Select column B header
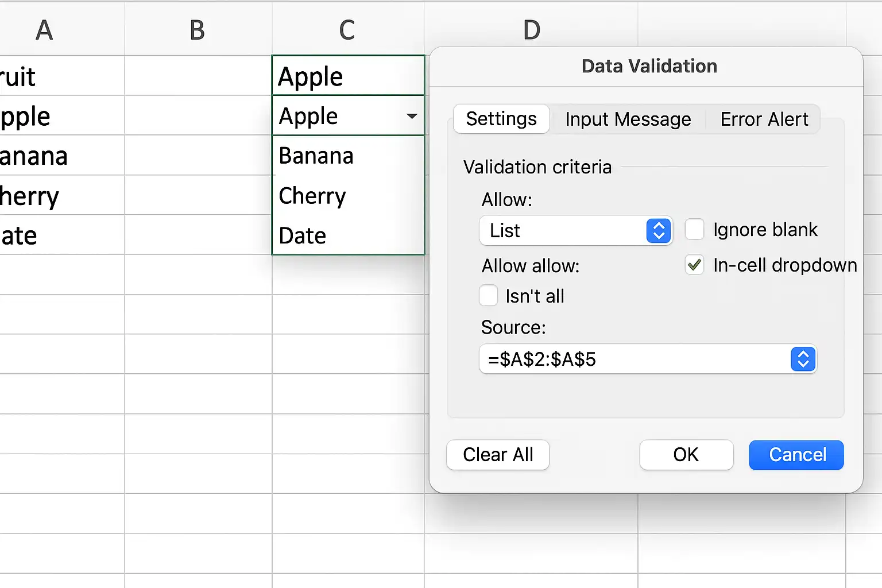Viewport: 882px width, 588px height. click(x=198, y=30)
